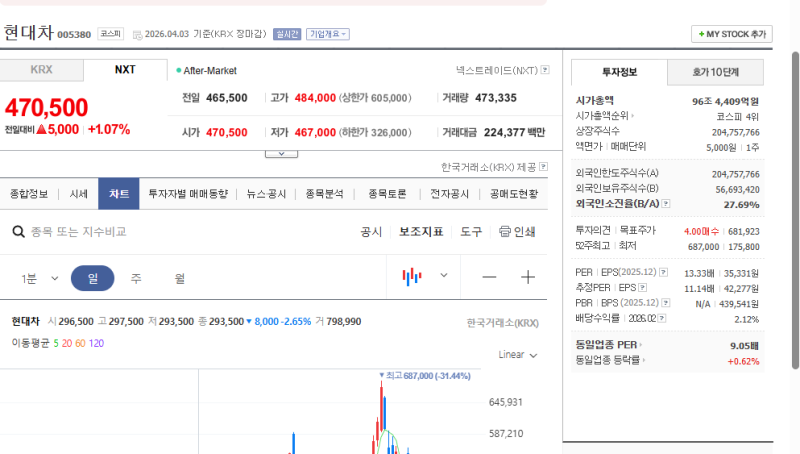Image resolution: width=800 pixels, height=454 pixels.
Task: Click help icon next to PBR BPS
Action: point(666,303)
